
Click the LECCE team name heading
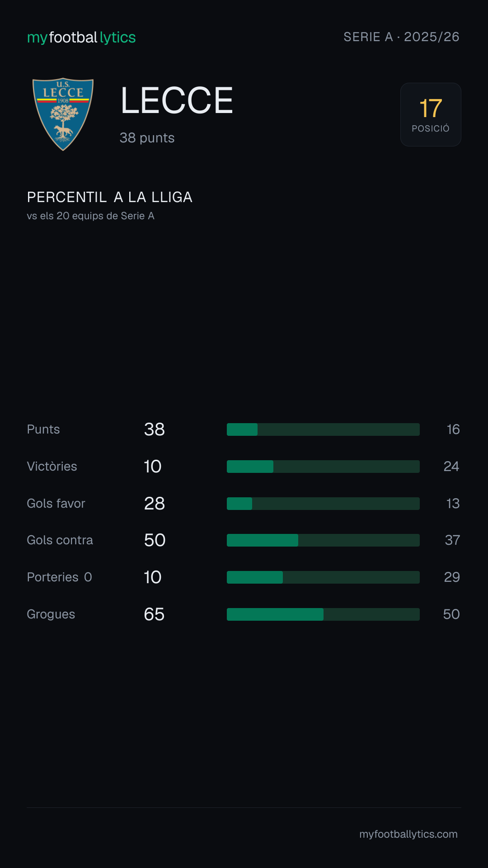177,100
